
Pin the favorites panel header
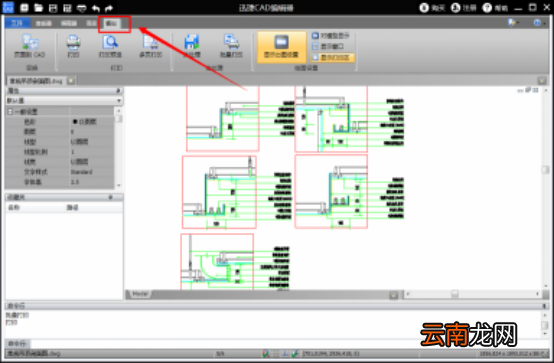click(x=111, y=197)
